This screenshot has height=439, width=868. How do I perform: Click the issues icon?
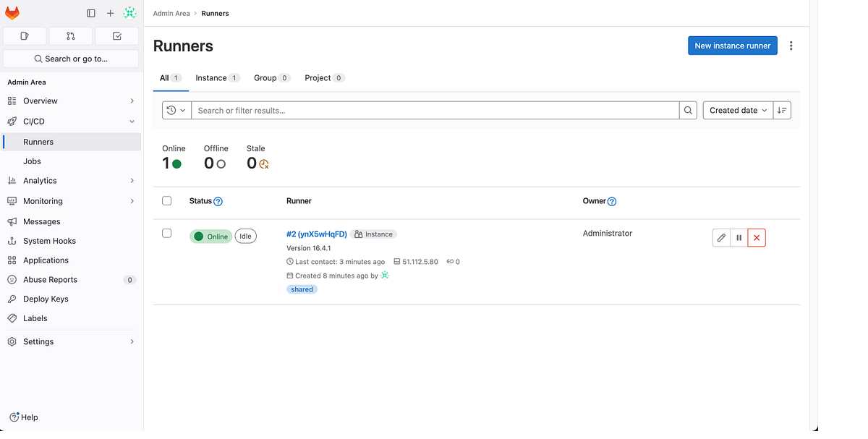pos(25,35)
